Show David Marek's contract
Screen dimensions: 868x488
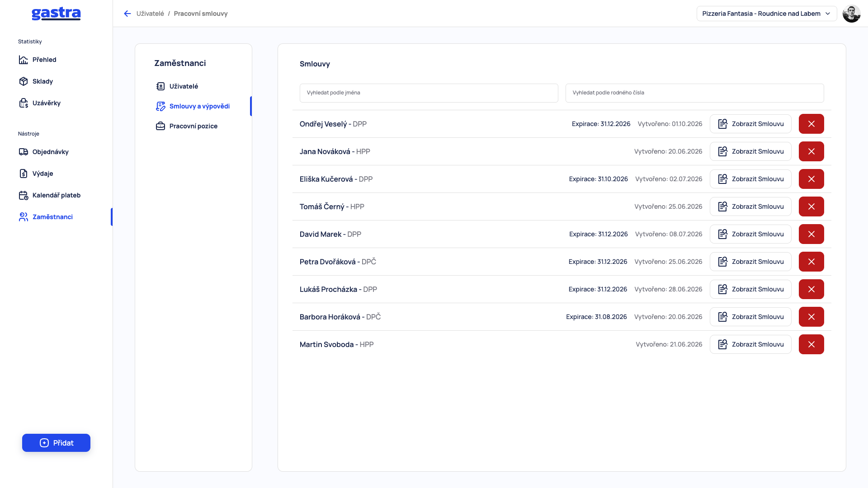pos(750,234)
